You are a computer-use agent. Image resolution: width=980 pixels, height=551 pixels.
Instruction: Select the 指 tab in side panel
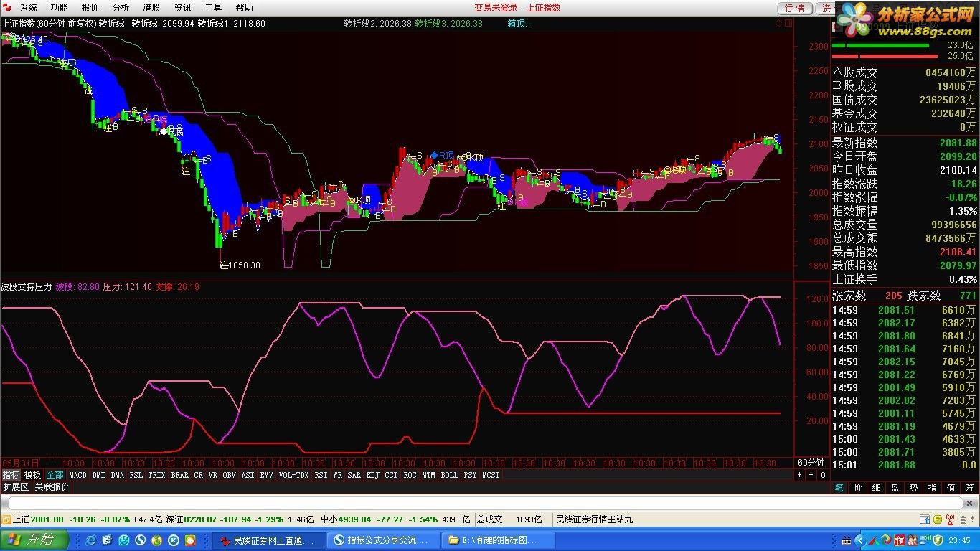932,488
